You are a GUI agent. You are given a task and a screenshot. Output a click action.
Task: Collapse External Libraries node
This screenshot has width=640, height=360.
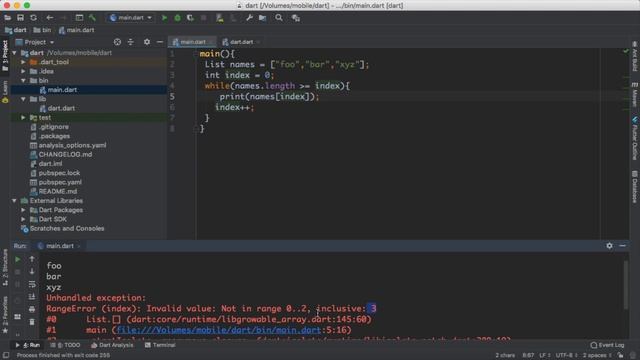(14, 201)
